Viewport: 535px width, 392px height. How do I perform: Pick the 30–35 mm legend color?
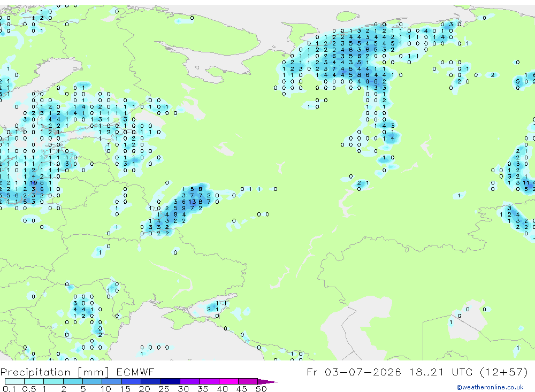pos(190,381)
